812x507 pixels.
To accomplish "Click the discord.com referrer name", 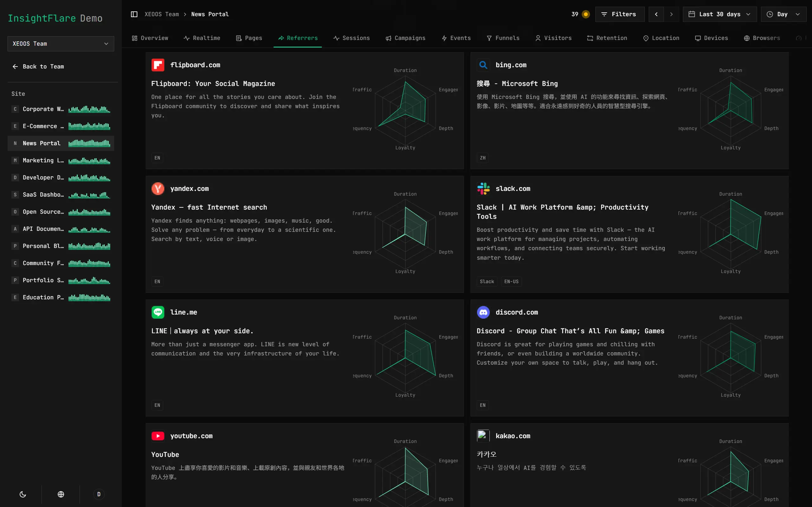I will 516,313.
